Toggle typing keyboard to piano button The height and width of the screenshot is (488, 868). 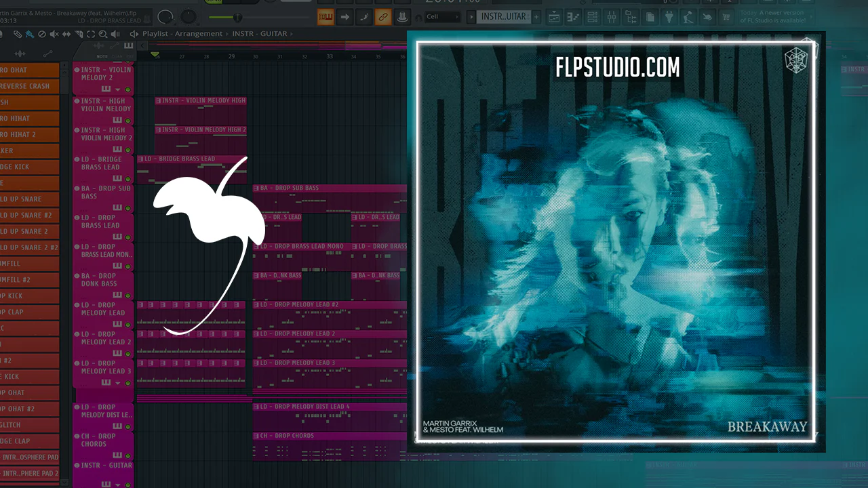[325, 17]
